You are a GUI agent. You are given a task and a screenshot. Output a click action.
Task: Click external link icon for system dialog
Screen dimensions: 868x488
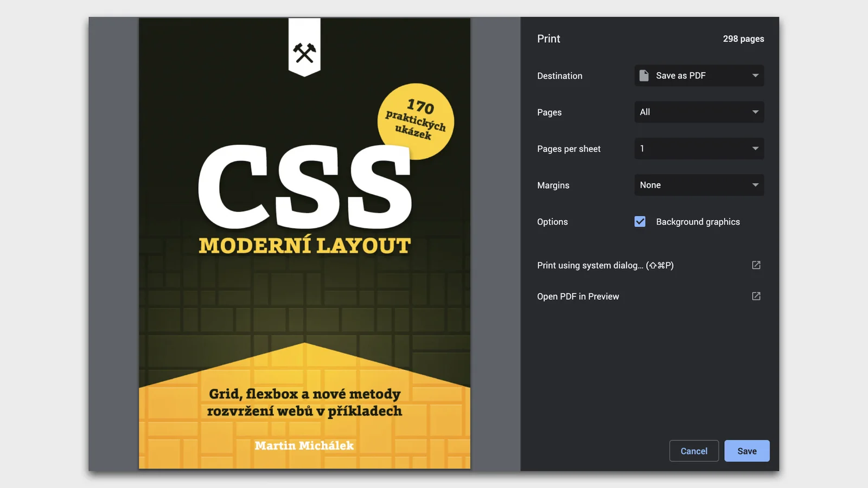point(756,265)
